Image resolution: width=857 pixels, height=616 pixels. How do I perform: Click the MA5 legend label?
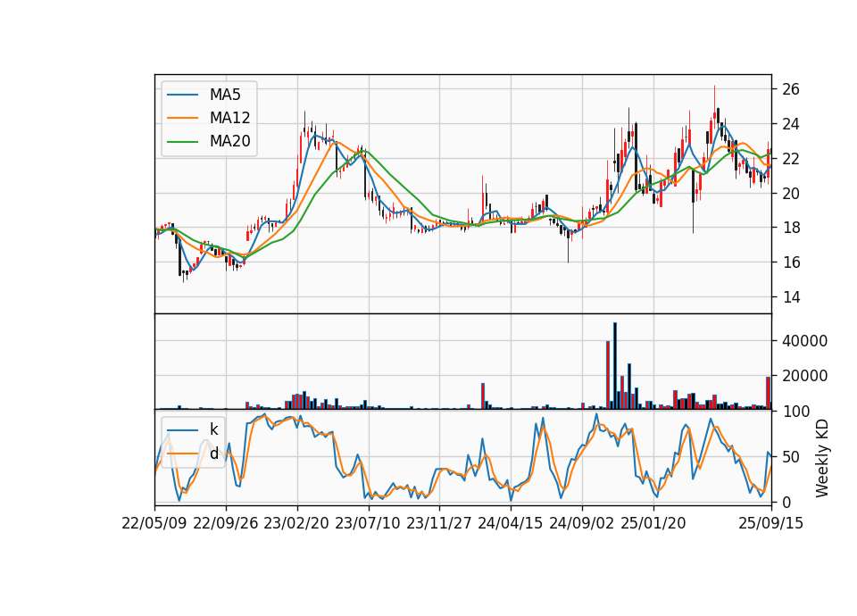point(225,95)
